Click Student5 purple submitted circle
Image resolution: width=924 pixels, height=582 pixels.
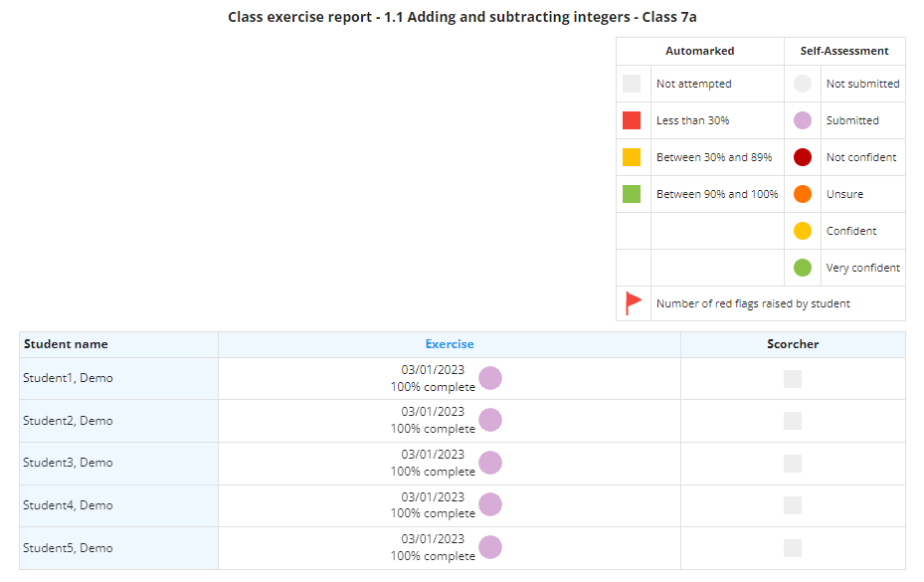tap(490, 547)
